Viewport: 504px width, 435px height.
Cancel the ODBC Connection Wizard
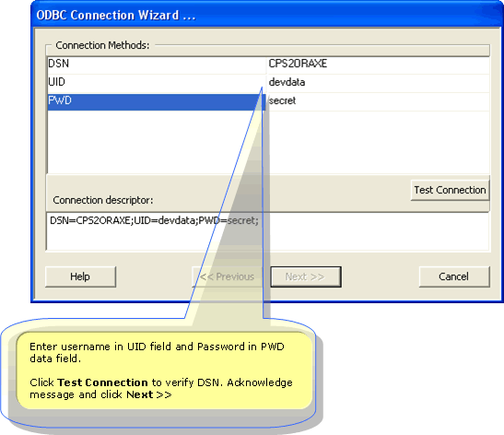(454, 276)
